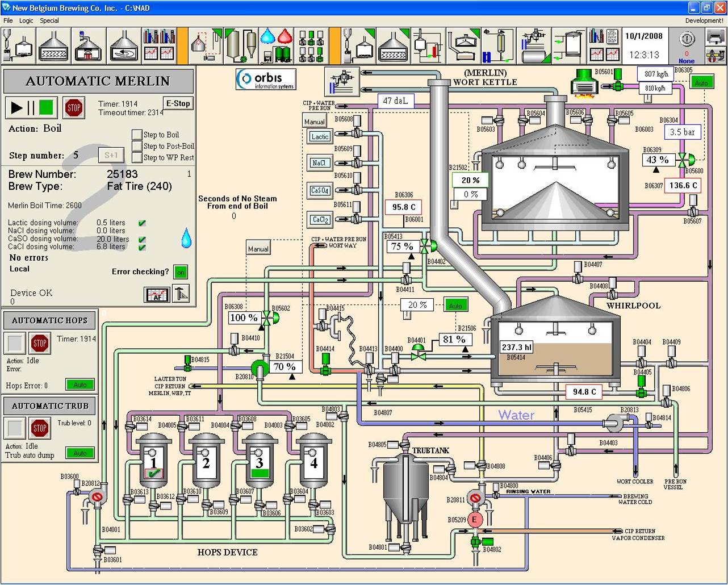Click the S+1 step increment button
This screenshot has height=585, width=728.
click(111, 155)
